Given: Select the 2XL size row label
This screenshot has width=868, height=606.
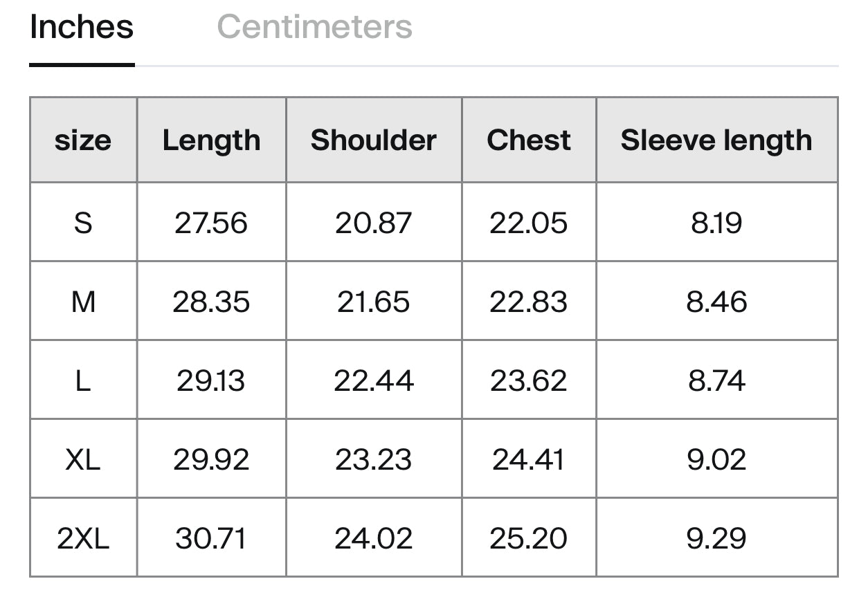Looking at the screenshot, I should coord(83,538).
